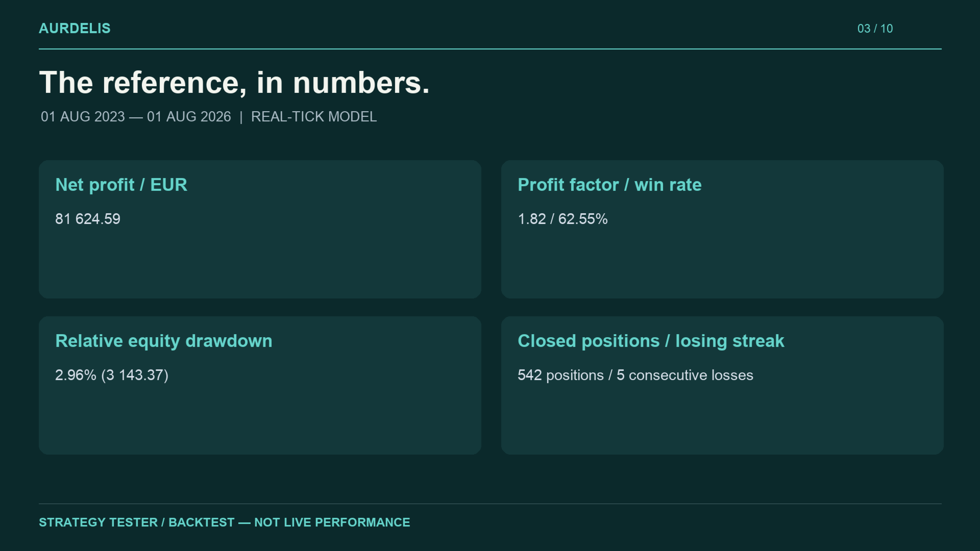This screenshot has height=551, width=980.
Task: Click the AURDELIS brand label
Action: pos(75,29)
